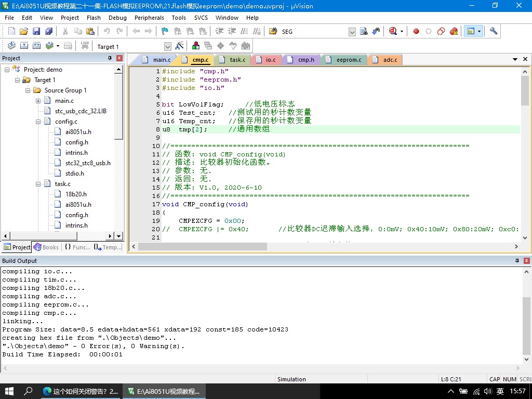The height and width of the screenshot is (399, 532).
Task: Toggle the Build Output pushpin
Action: point(517,261)
